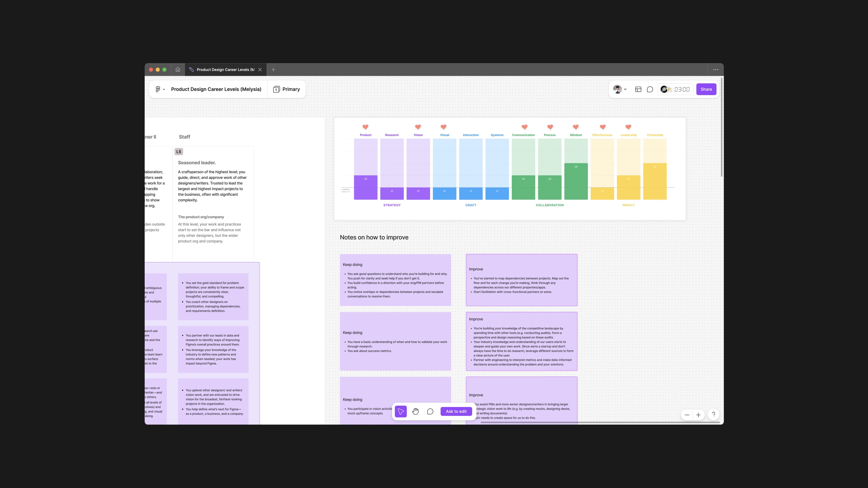Open the Figma main menu dropdown
Screen dimensions: 868x488
click(160, 89)
